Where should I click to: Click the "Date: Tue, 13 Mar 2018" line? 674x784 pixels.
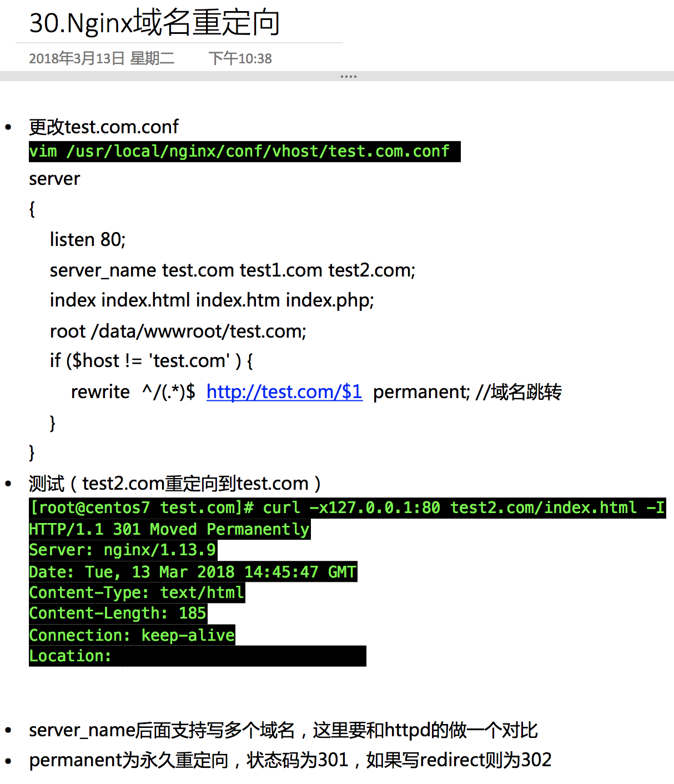(x=193, y=572)
